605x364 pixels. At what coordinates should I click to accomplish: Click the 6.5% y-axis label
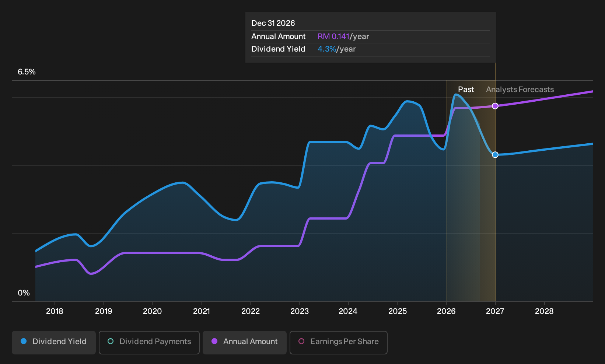pos(27,72)
